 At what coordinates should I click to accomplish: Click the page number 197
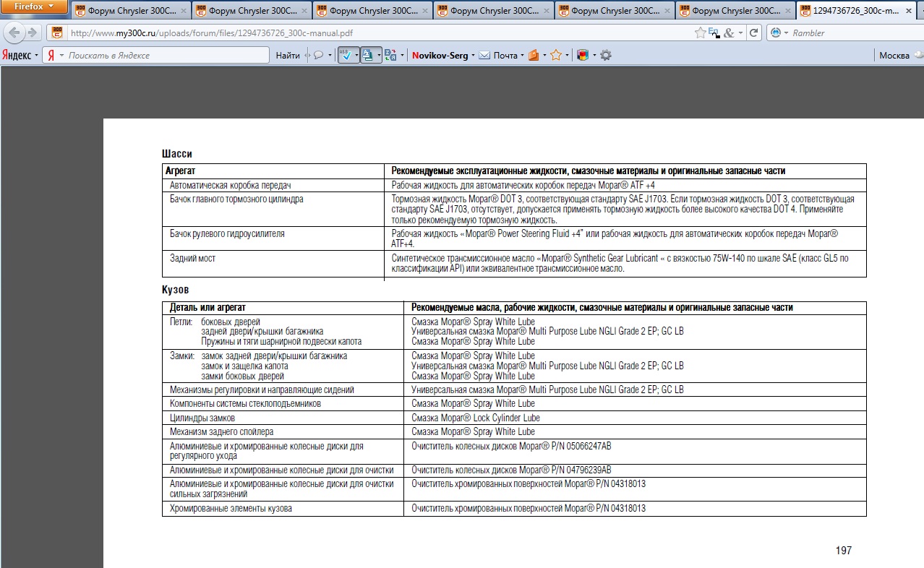(843, 551)
